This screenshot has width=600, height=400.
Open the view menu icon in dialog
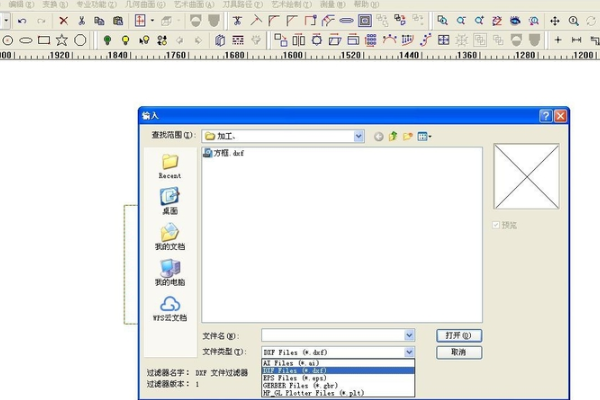point(424,136)
